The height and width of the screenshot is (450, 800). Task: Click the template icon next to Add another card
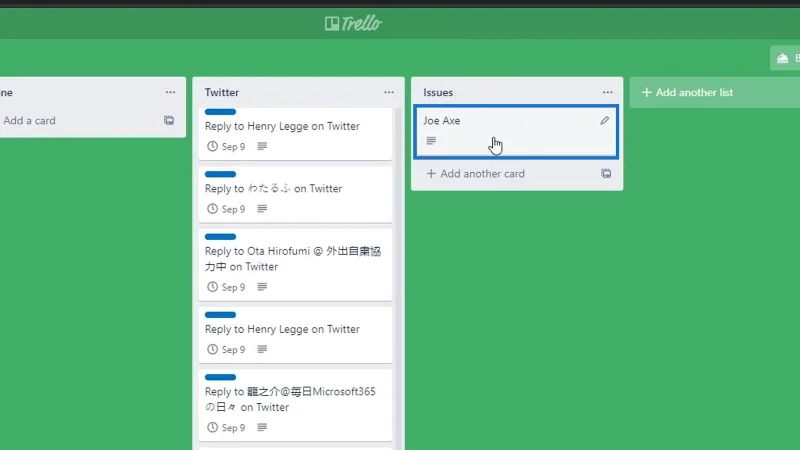(606, 173)
